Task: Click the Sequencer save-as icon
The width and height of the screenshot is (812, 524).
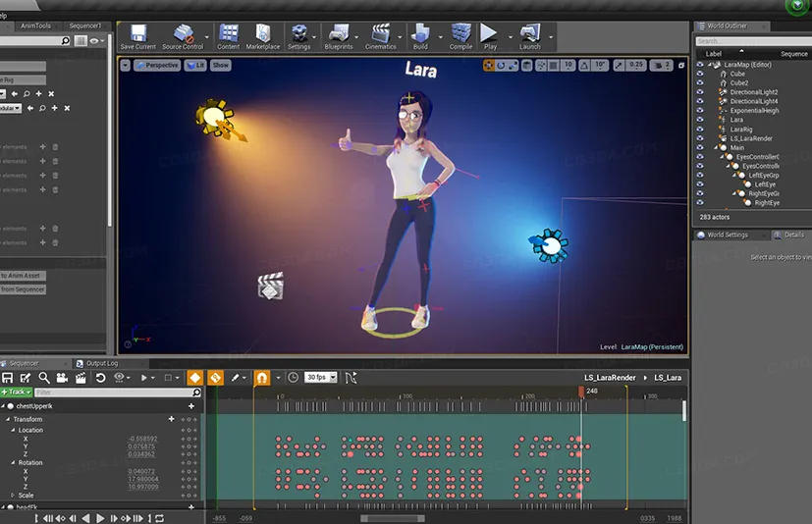Action: coord(26,378)
